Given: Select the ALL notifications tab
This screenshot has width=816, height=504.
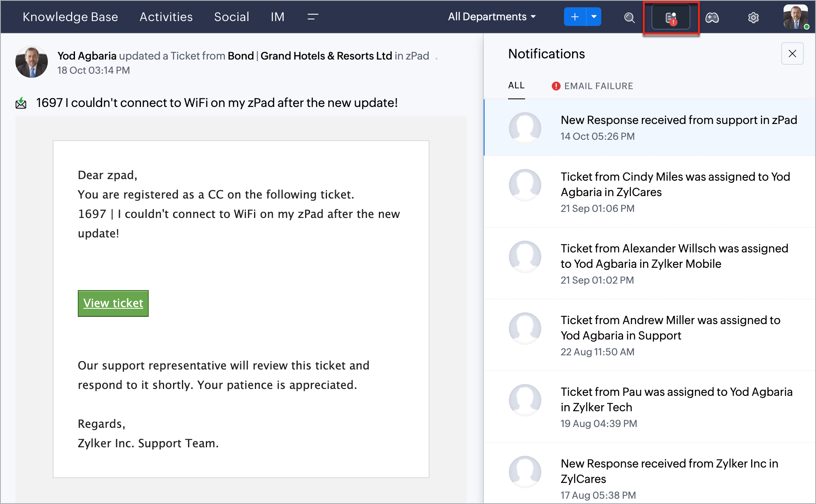Looking at the screenshot, I should point(516,85).
